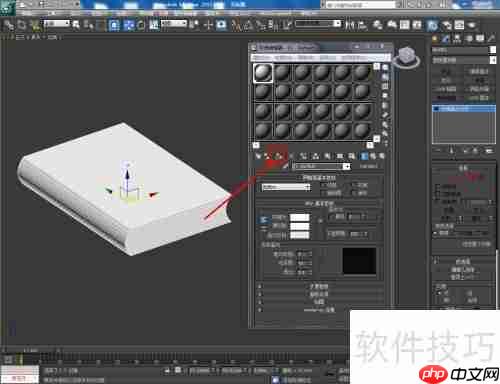Click the Mirror tool icon
Image resolution: width=500 pixels, height=384 pixels.
point(349,25)
